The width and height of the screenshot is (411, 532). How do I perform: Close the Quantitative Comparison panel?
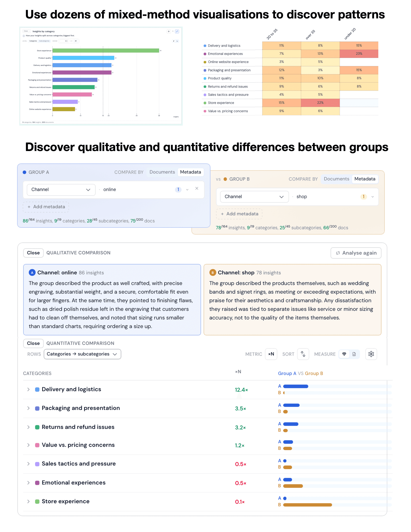[33, 343]
